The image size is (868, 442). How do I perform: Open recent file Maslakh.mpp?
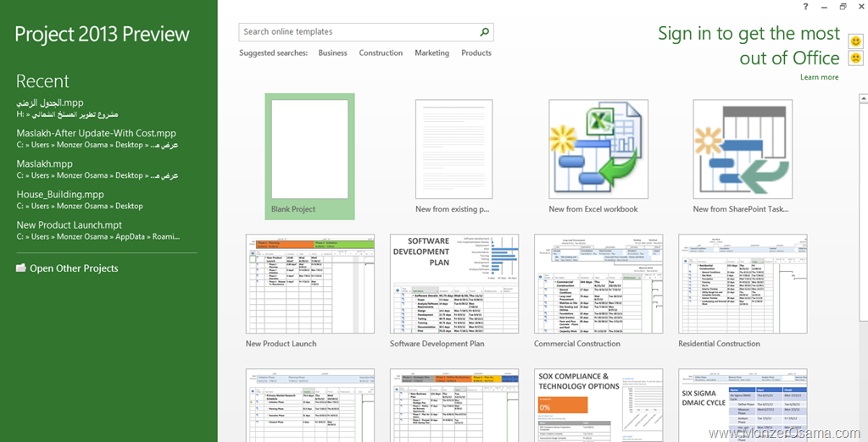pos(45,164)
